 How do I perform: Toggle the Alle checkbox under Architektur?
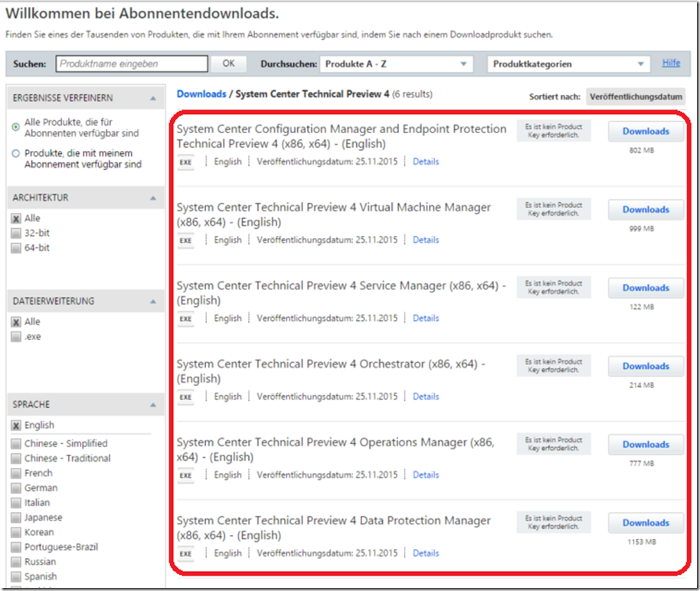pos(16,219)
